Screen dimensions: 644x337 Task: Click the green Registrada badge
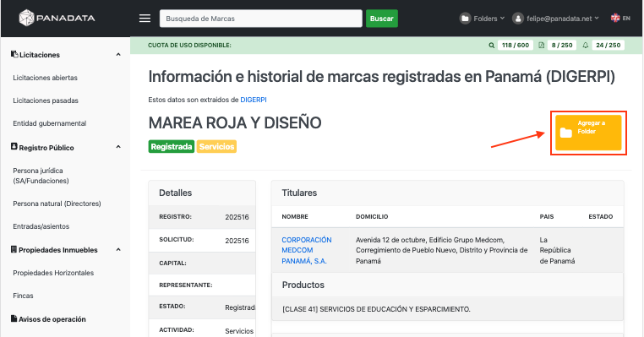pos(172,146)
